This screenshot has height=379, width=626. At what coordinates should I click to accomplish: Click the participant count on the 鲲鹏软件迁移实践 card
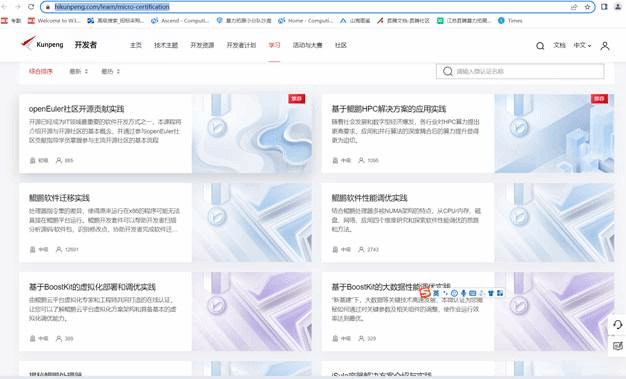[x=67, y=249]
